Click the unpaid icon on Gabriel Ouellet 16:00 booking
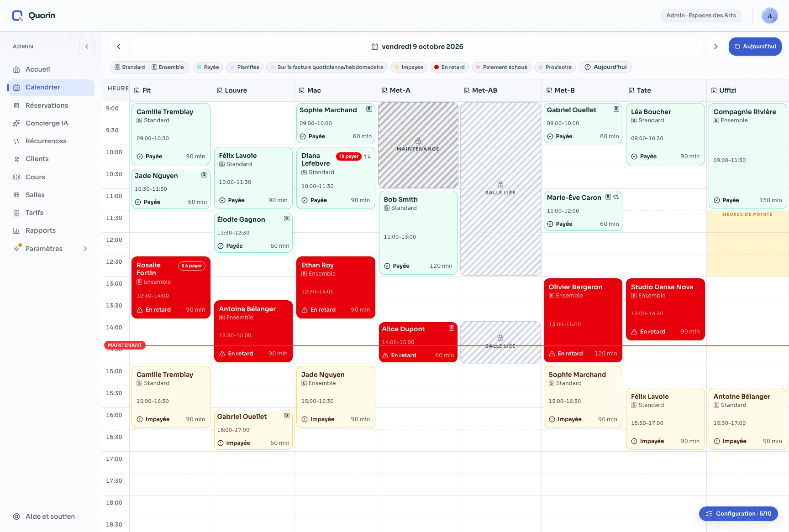This screenshot has width=789, height=532. [x=221, y=443]
